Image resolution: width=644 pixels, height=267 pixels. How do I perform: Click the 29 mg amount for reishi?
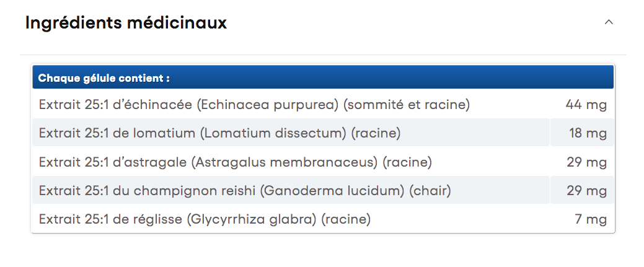(x=586, y=191)
